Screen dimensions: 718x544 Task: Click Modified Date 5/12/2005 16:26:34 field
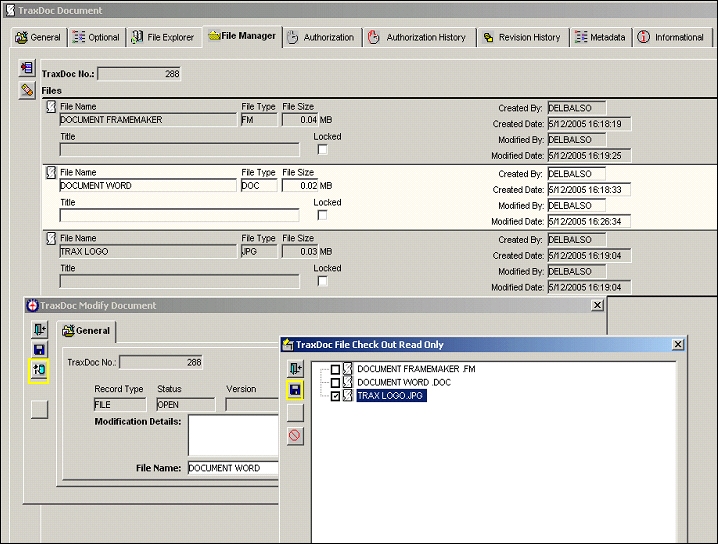(589, 222)
